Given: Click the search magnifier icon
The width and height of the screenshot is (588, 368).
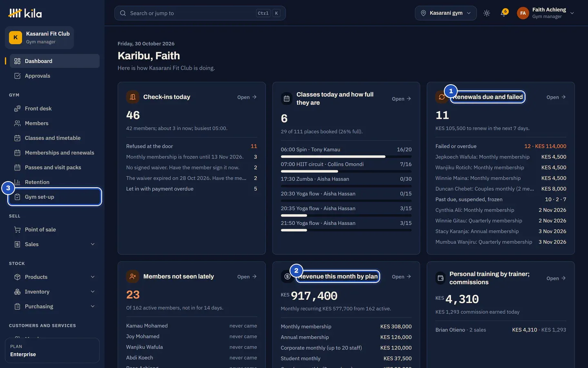Looking at the screenshot, I should point(123,13).
